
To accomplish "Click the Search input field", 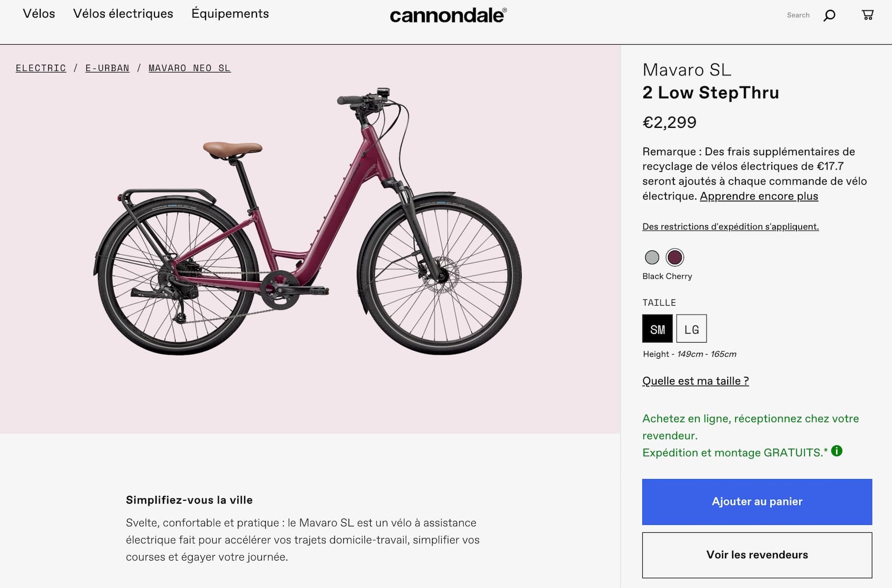I will pyautogui.click(x=798, y=15).
